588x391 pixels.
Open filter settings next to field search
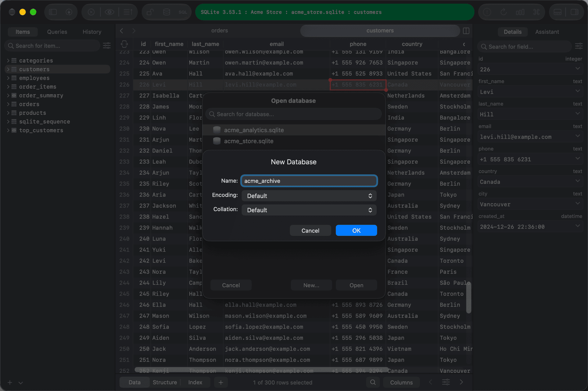579,46
